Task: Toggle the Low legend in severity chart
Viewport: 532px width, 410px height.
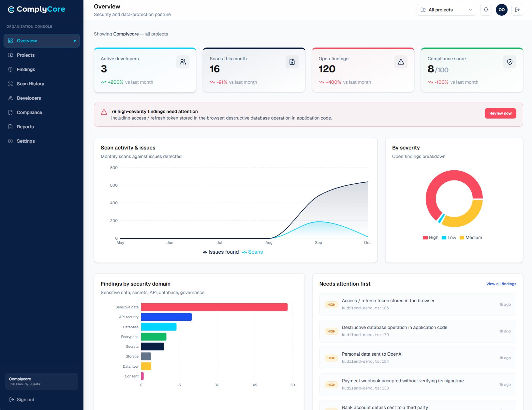Action: (449, 238)
